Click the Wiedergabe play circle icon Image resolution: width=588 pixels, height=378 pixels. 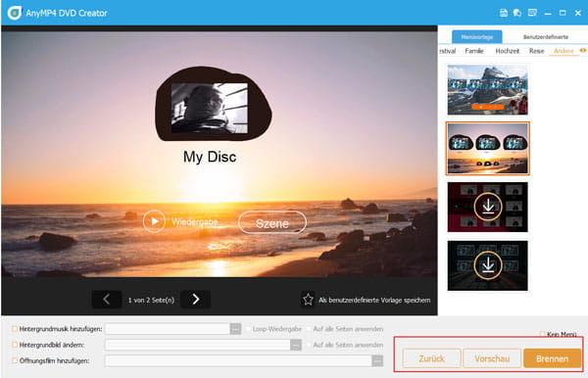[x=154, y=221]
